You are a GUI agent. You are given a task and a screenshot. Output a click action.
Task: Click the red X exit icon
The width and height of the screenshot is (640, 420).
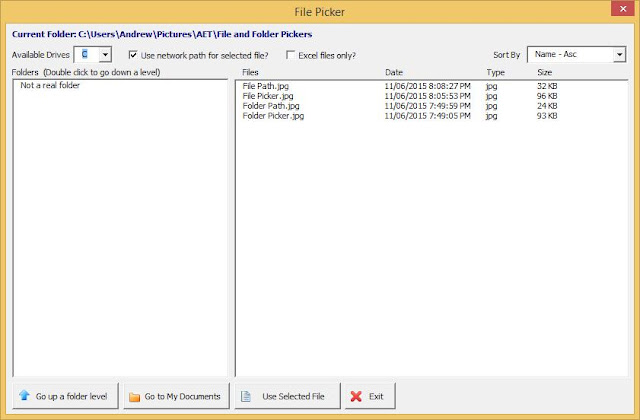(x=356, y=396)
